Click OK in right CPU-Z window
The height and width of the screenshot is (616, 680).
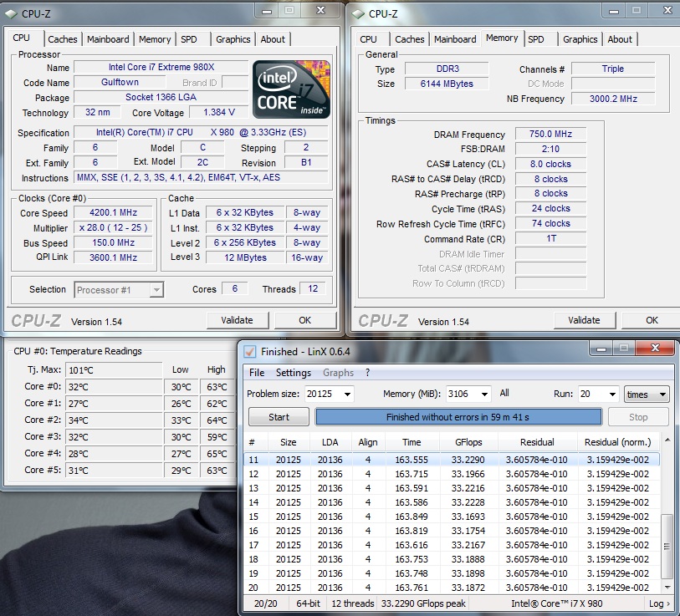652,320
